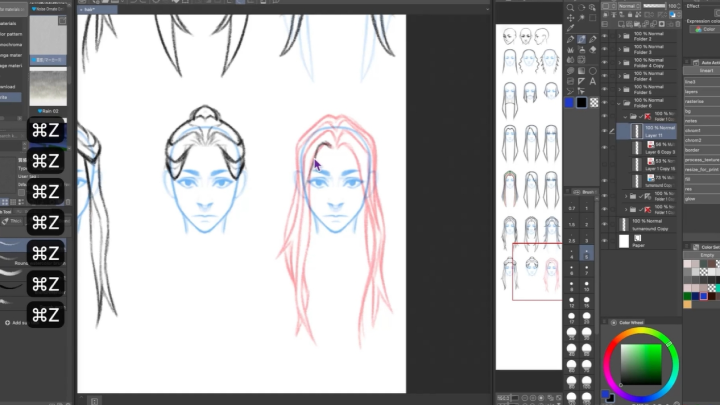Select the Zoom magnifier tool
Image resolution: width=720 pixels, height=405 pixels.
pos(570,7)
